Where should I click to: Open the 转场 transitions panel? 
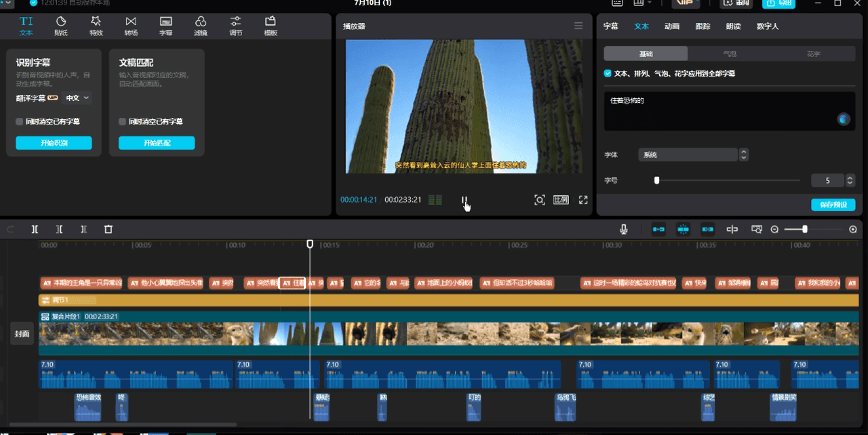click(131, 26)
